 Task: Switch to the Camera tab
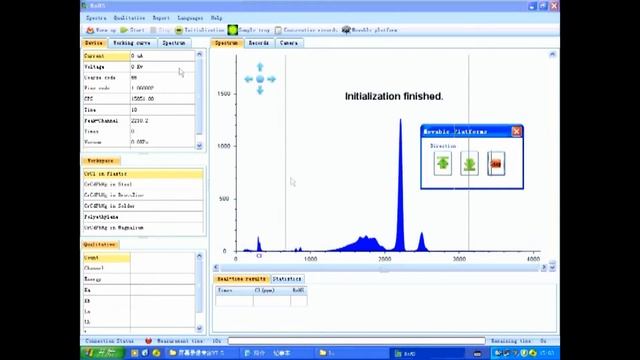coord(289,43)
